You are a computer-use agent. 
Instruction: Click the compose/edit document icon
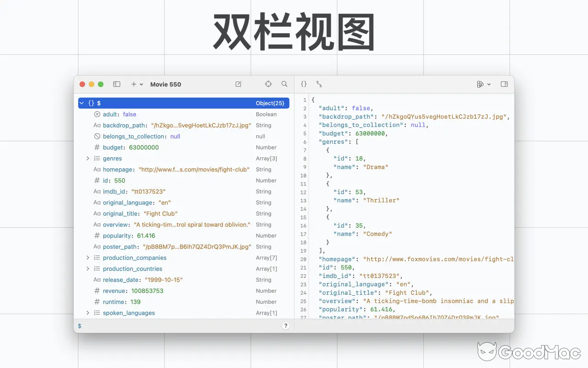tap(238, 84)
